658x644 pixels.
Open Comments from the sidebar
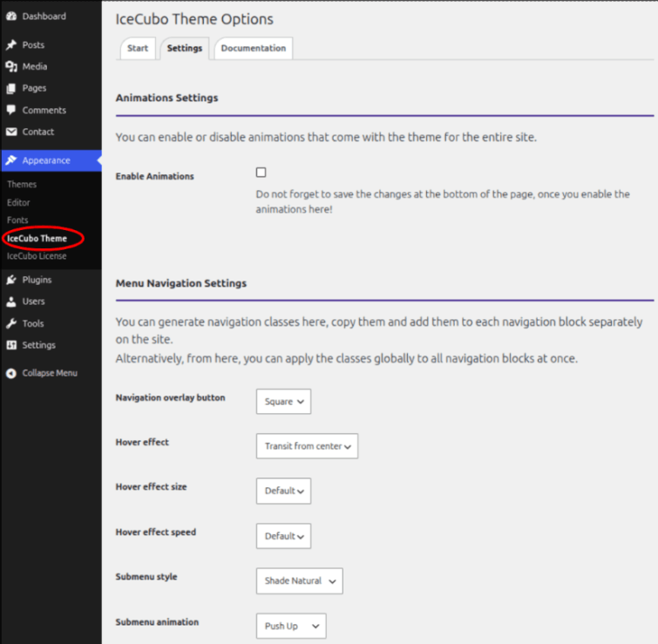tap(51, 110)
